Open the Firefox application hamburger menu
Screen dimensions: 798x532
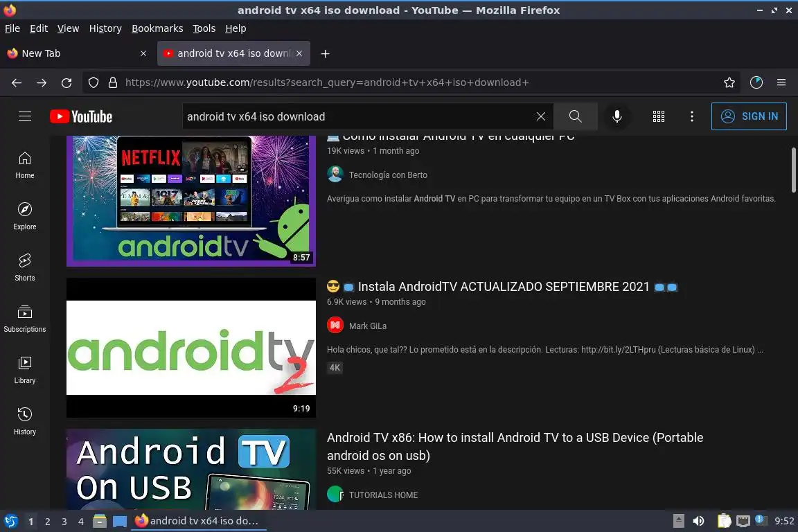pyautogui.click(x=781, y=82)
